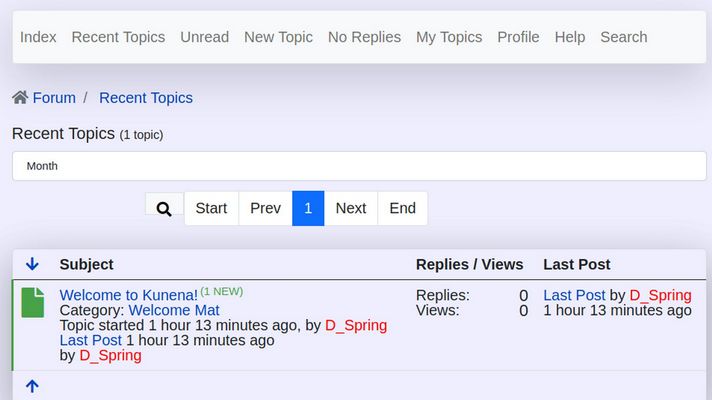Click the home icon in the breadcrumb
Screen dimensions: 712x400
(20, 98)
